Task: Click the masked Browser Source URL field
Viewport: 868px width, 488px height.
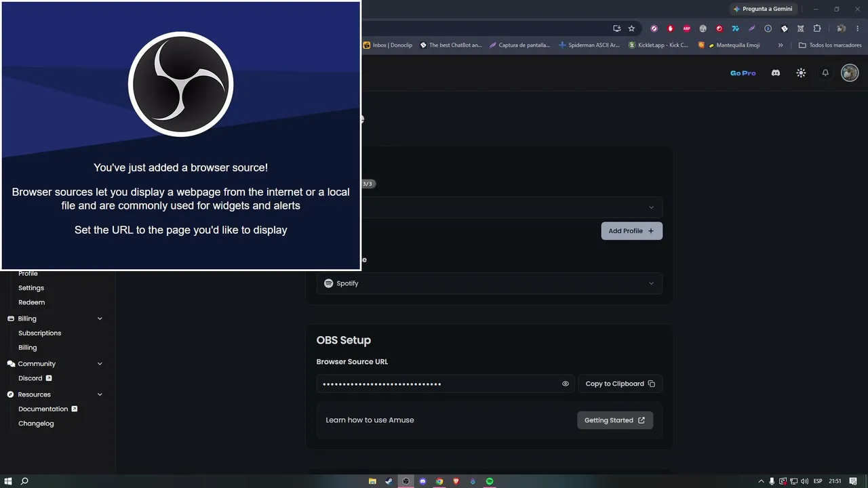Action: (445, 384)
